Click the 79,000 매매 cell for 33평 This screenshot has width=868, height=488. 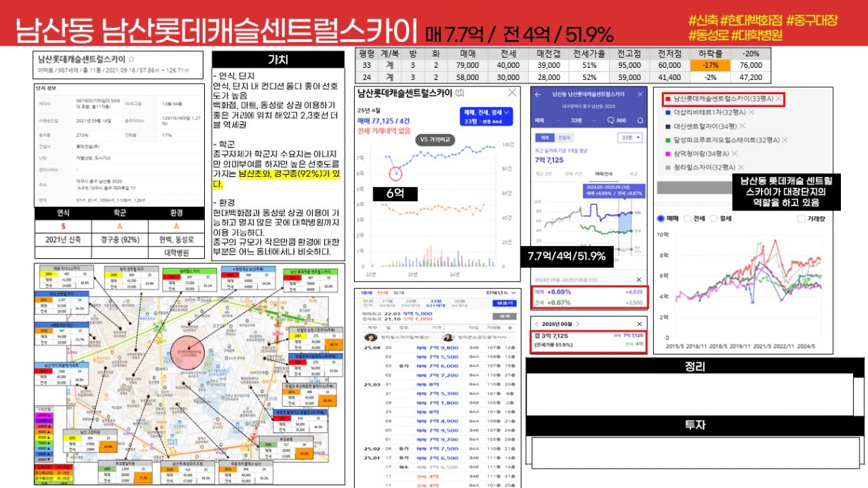pyautogui.click(x=468, y=65)
